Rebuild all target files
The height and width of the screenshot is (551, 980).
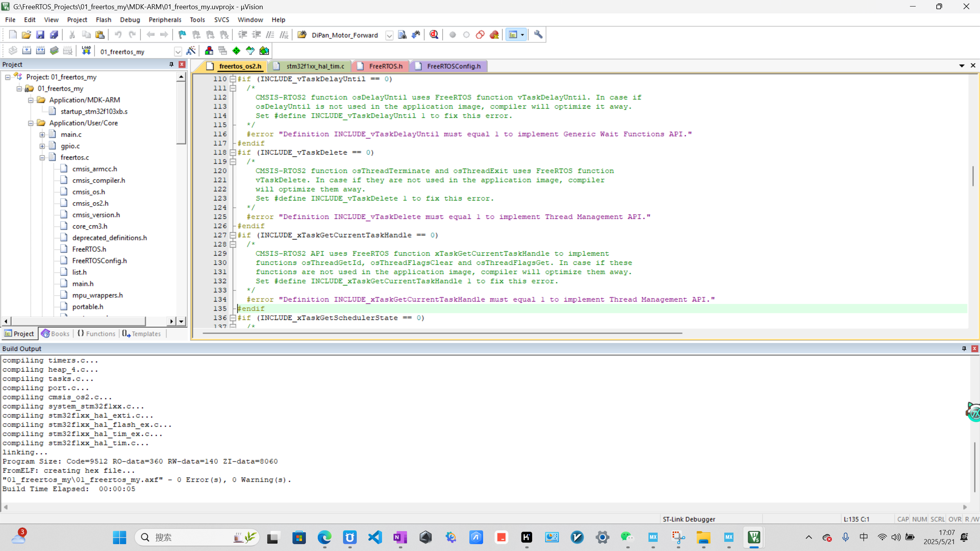click(x=41, y=50)
